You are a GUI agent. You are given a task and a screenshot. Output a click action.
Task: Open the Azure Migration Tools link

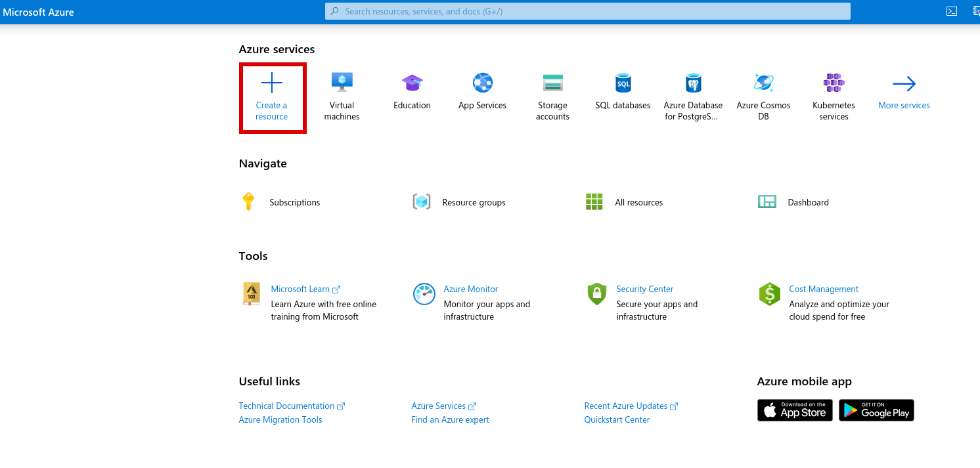pos(280,420)
